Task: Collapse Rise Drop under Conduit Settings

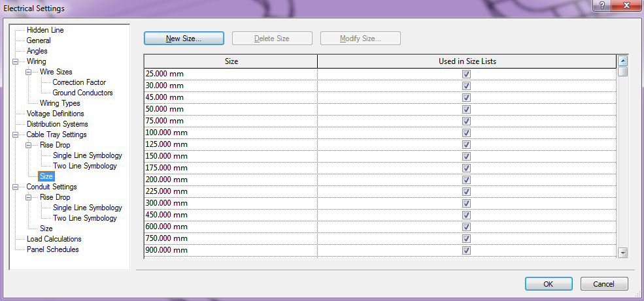Action: click(28, 197)
